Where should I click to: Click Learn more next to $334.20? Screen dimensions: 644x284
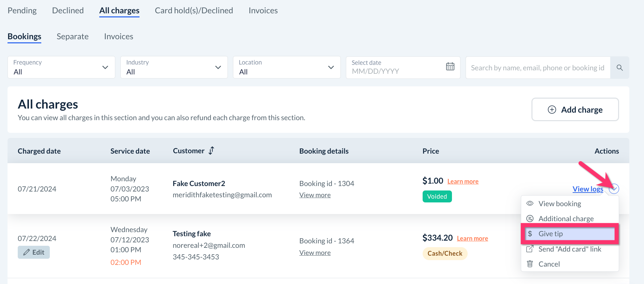(472, 239)
